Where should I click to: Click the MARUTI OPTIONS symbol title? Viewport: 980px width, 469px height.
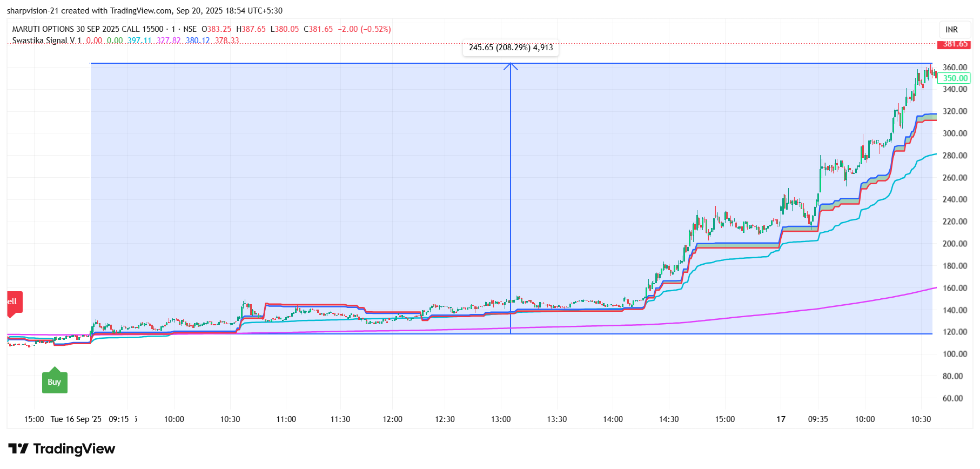point(88,29)
